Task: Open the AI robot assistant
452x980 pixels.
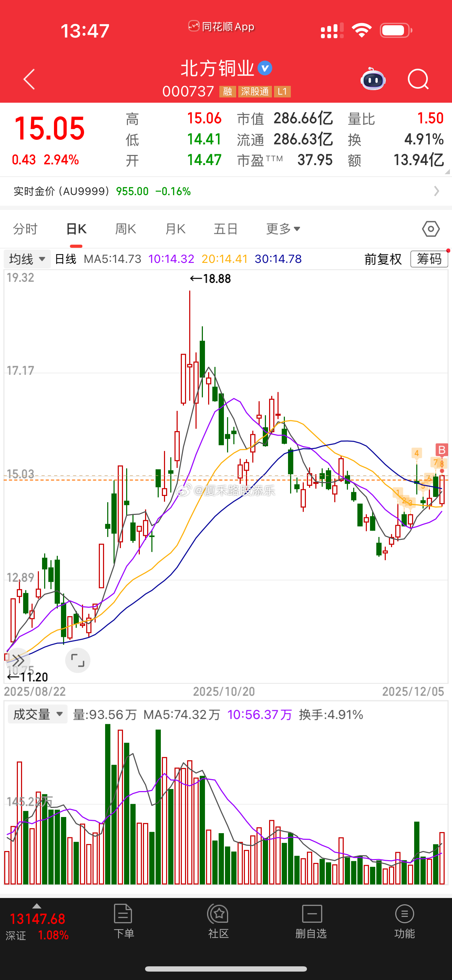Action: pyautogui.click(x=373, y=79)
